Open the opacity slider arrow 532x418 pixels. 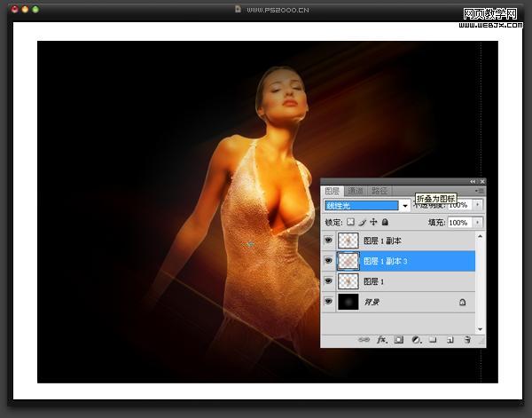pyautogui.click(x=478, y=205)
